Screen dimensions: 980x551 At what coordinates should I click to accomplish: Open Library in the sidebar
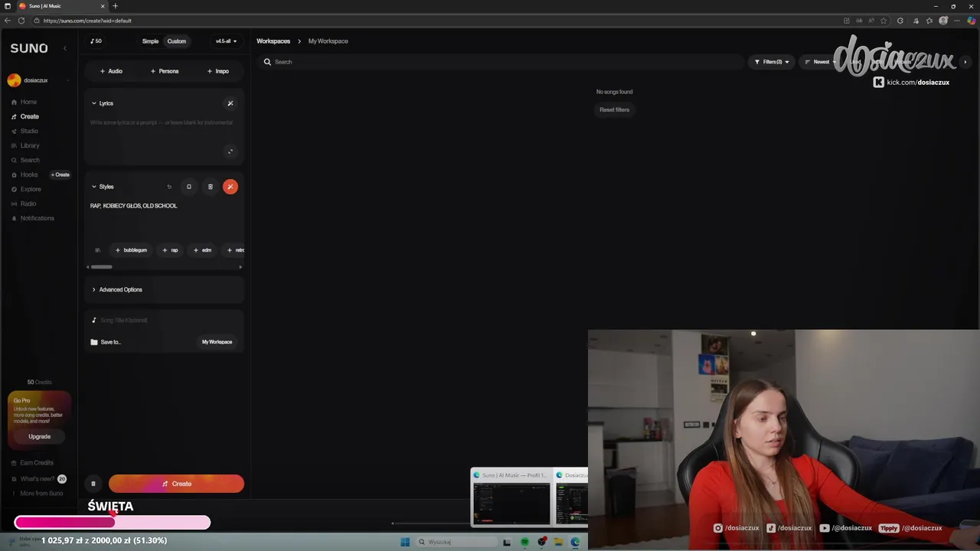(x=24, y=145)
